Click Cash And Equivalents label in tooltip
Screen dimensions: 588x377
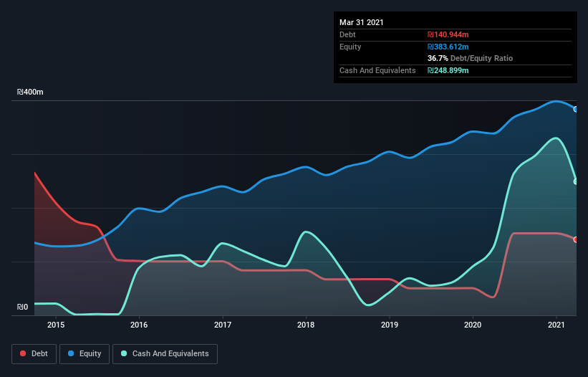coord(377,70)
